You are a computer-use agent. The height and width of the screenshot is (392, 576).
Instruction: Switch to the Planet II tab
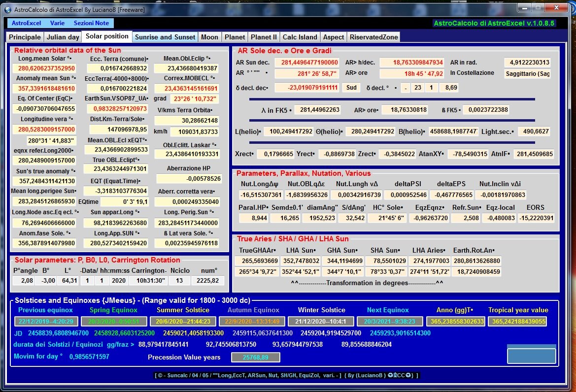pyautogui.click(x=264, y=37)
